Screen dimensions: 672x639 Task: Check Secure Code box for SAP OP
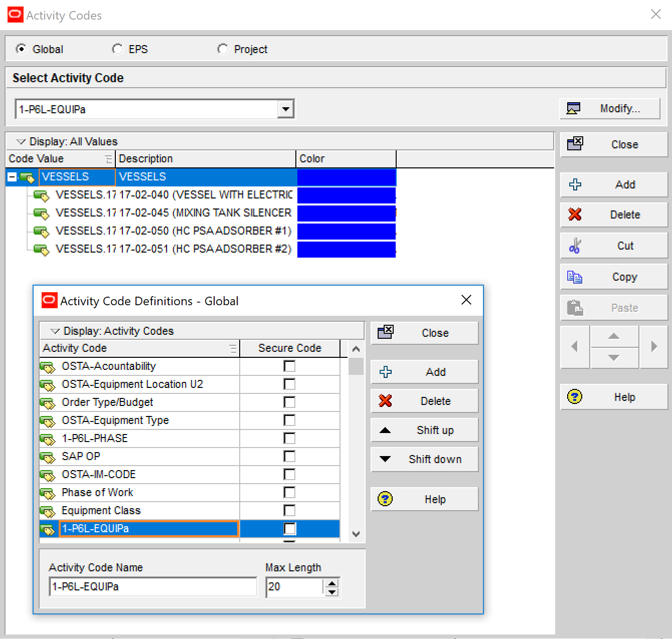click(x=289, y=456)
